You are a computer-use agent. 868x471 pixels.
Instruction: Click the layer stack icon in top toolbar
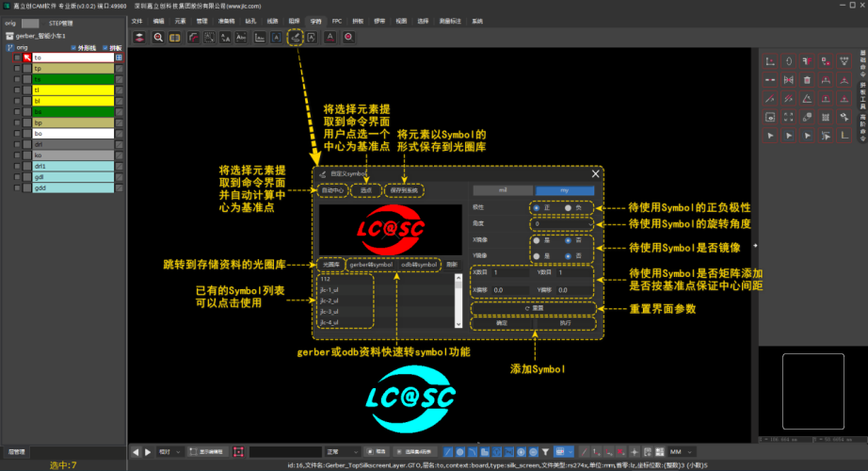coord(139,37)
